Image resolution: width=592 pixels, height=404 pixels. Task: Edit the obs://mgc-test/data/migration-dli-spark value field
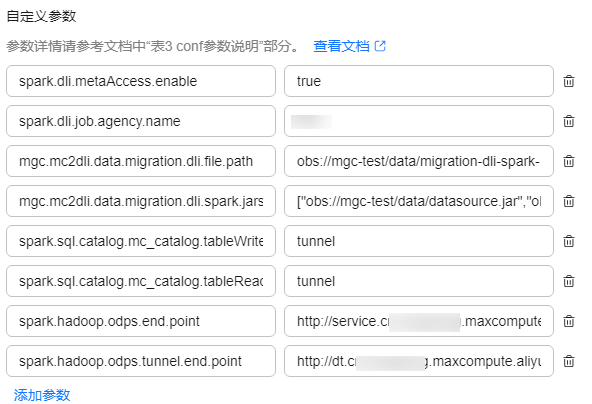click(x=419, y=161)
